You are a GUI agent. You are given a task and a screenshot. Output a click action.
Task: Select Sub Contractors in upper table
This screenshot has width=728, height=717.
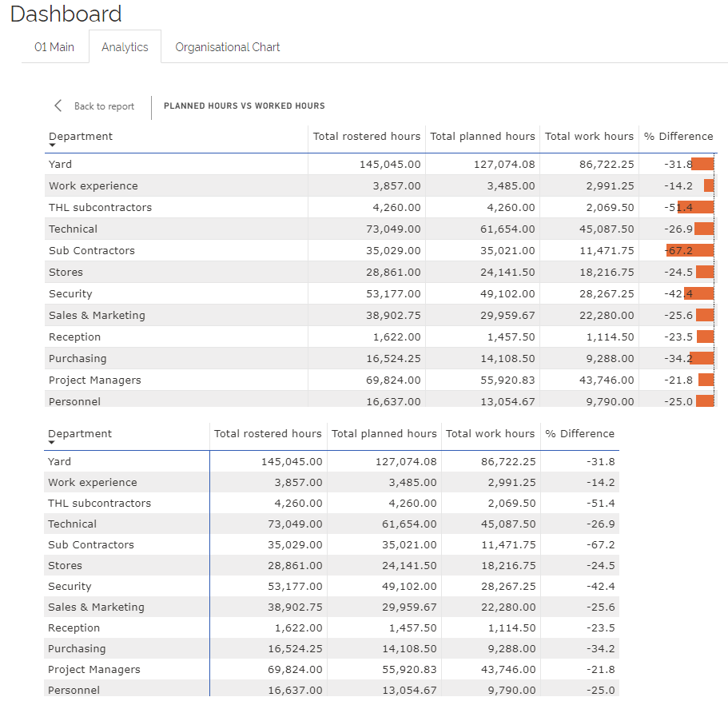pos(91,250)
